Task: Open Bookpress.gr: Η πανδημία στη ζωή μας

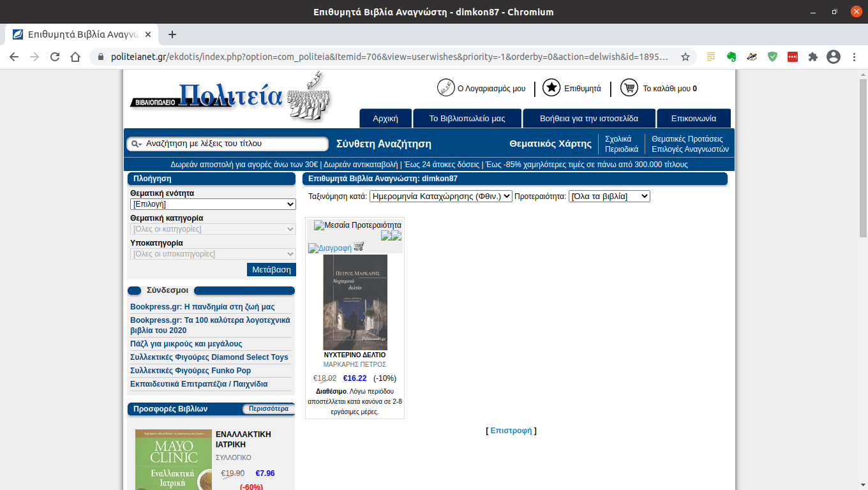Action: (x=202, y=307)
